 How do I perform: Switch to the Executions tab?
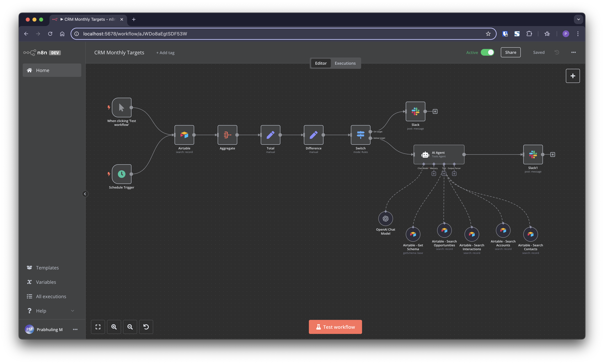[x=345, y=63]
